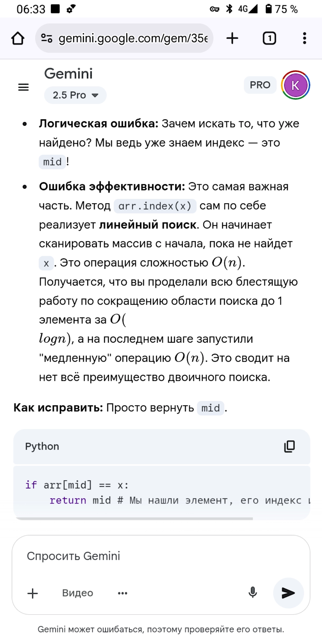The width and height of the screenshot is (322, 644).
Task: Open site info icon in address bar
Action: pos(47,38)
